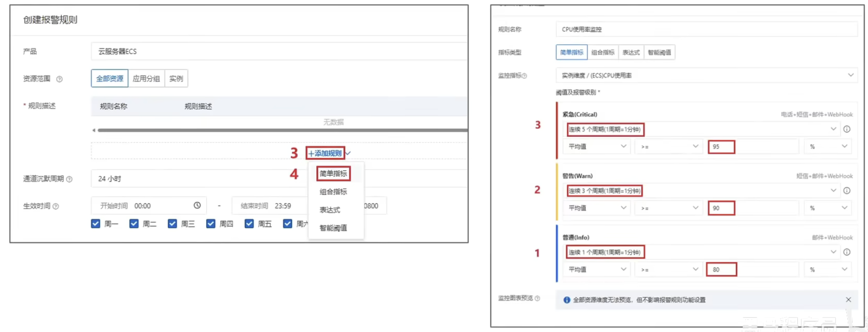Click the help icon next to 资源范围
Screen dimensions: 868x332
(60, 79)
